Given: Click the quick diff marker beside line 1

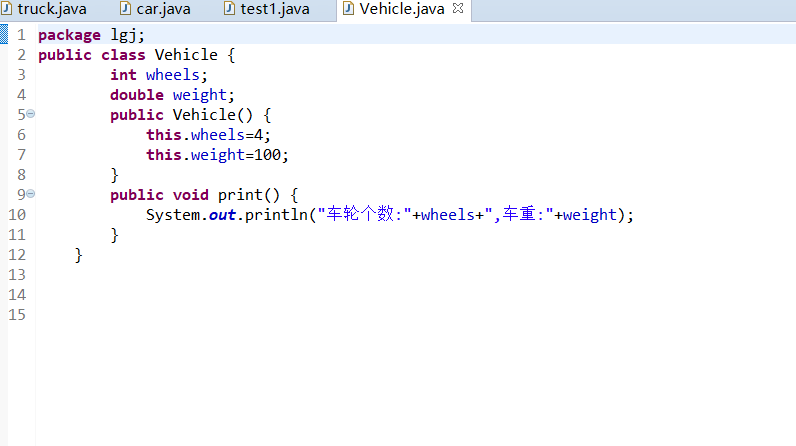Looking at the screenshot, I should point(4,35).
